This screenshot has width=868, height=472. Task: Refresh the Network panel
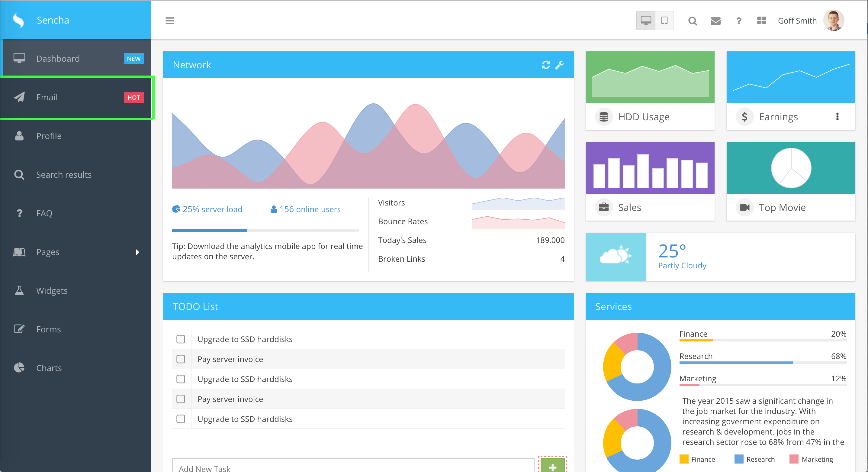[x=546, y=65]
